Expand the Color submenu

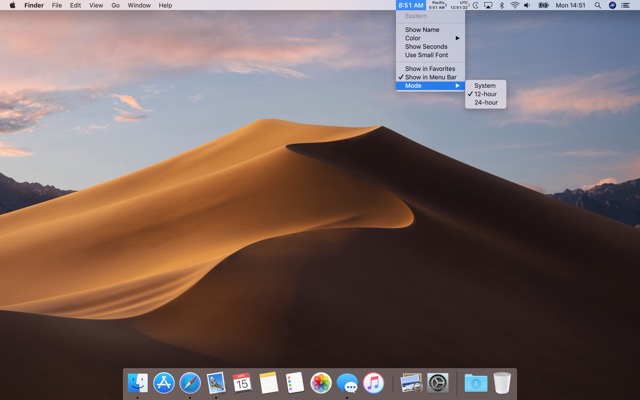pyautogui.click(x=430, y=38)
